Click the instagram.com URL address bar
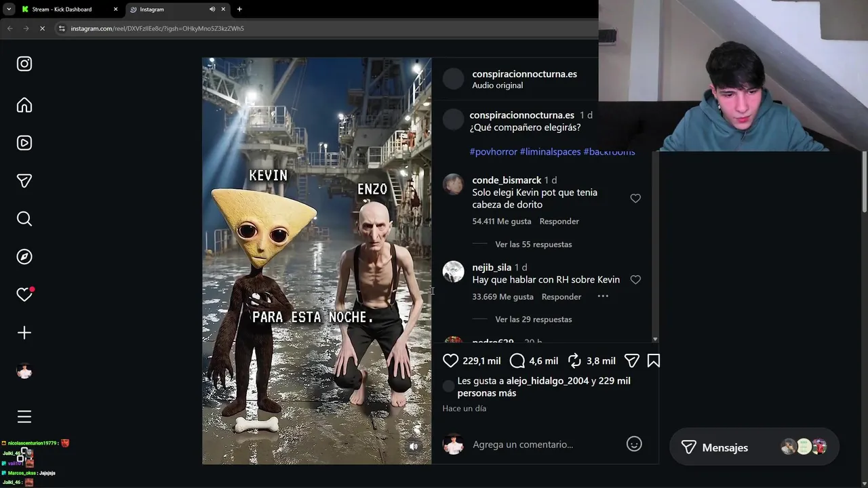 (157, 28)
